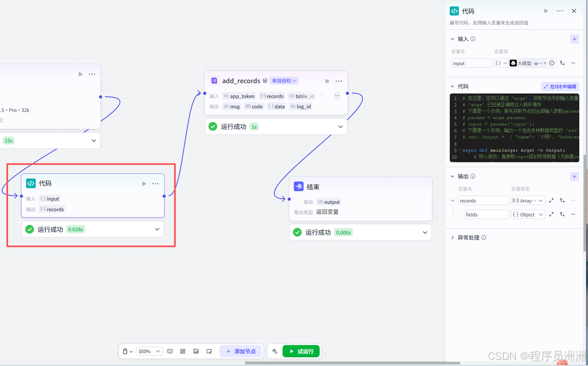
Task: Select the add_records node icon
Action: [214, 81]
